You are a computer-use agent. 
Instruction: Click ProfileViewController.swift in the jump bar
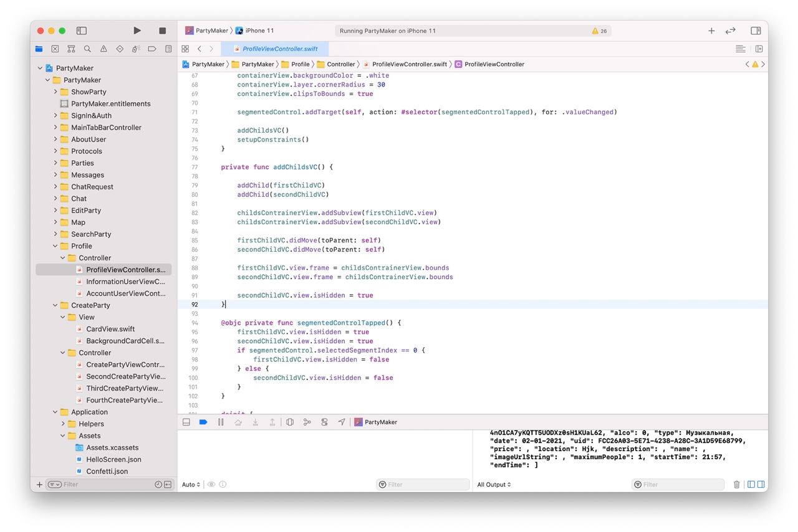[x=405, y=64]
